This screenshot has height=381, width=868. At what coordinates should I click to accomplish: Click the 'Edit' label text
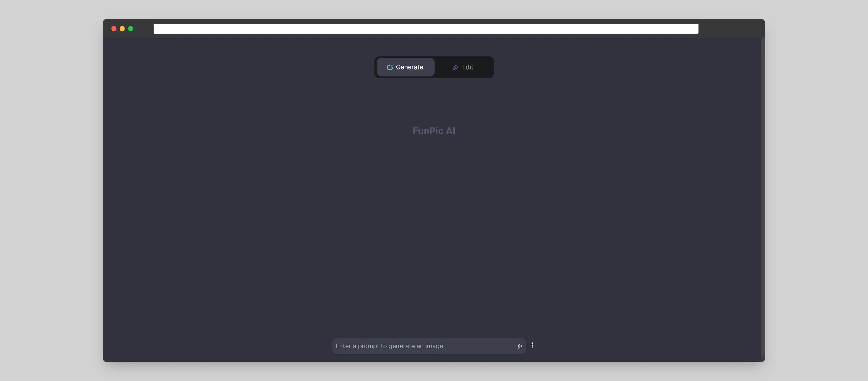pos(467,67)
